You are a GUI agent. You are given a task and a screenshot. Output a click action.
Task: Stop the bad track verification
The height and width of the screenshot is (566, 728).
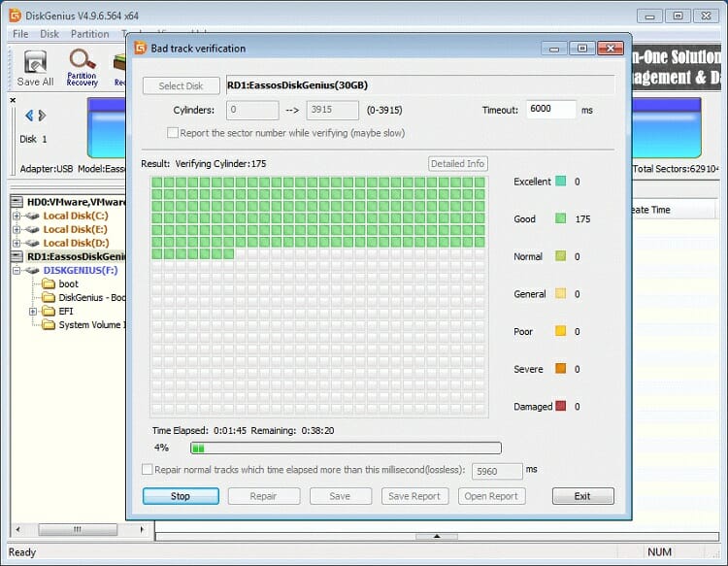(181, 496)
